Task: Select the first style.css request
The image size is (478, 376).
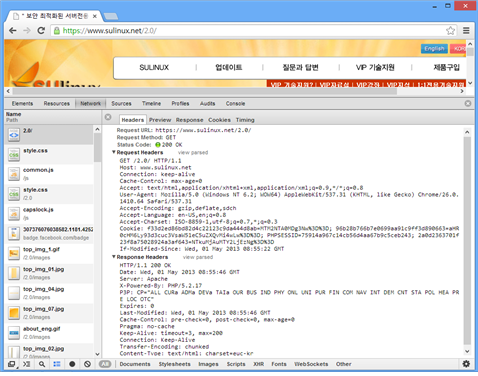Action: point(49,154)
